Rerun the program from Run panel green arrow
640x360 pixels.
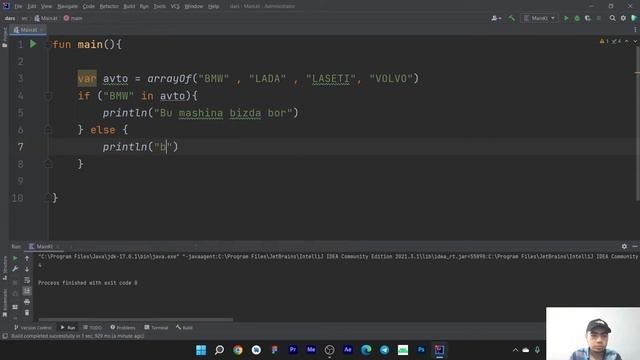[x=15, y=258]
